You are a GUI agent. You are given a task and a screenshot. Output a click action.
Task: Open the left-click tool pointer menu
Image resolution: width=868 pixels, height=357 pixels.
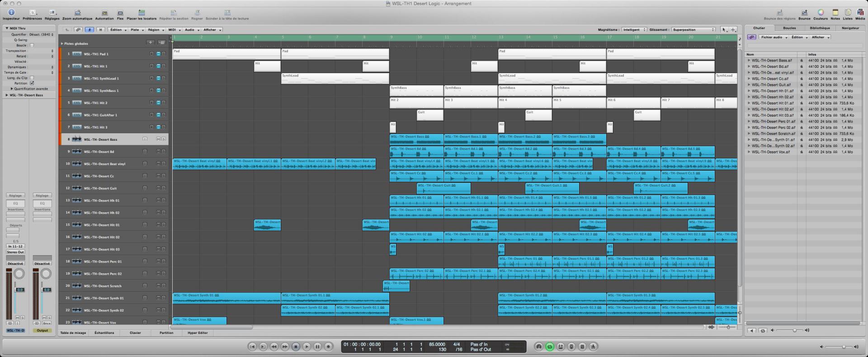[x=724, y=30]
